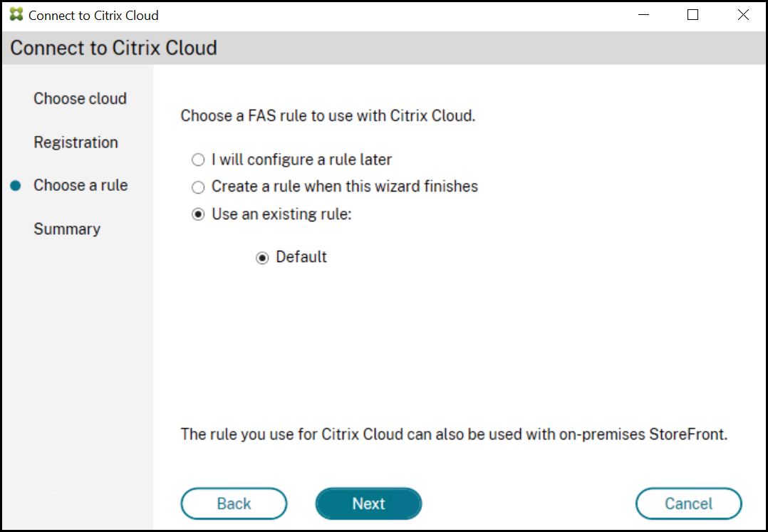Click the on-premises StoreFront note text
Image resolution: width=768 pixels, height=532 pixels.
(454, 434)
